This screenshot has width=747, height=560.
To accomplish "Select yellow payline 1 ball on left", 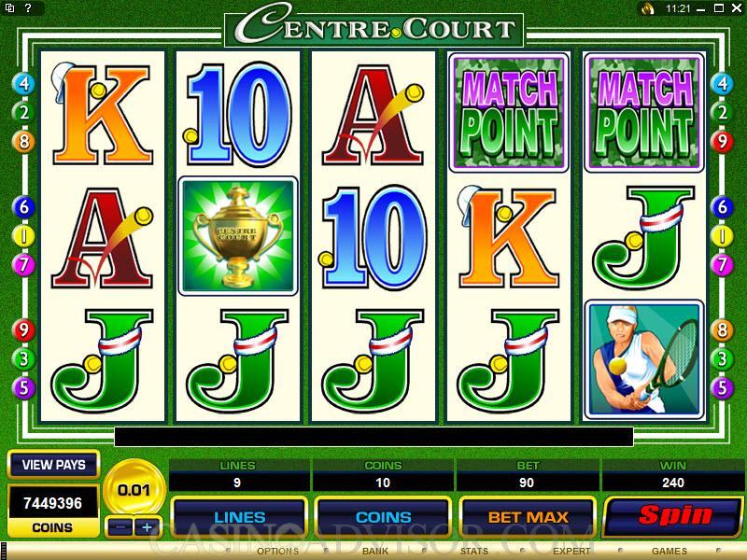I will click(23, 236).
